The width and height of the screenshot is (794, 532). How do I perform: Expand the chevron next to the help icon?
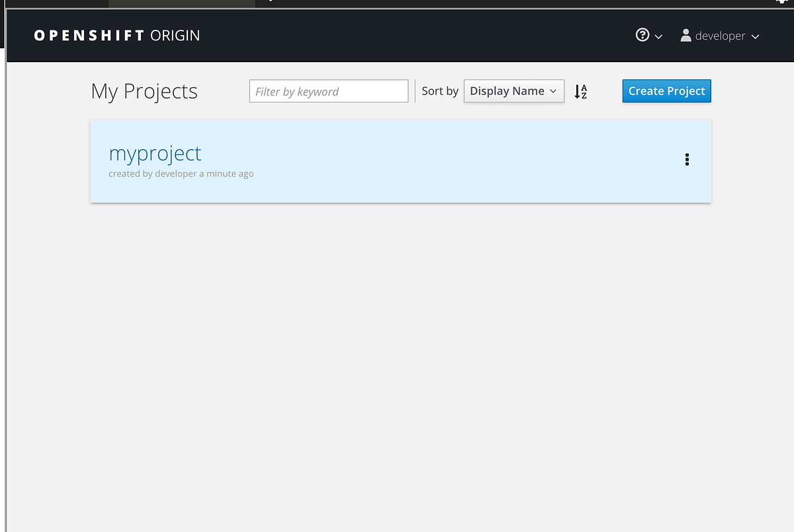coord(657,36)
